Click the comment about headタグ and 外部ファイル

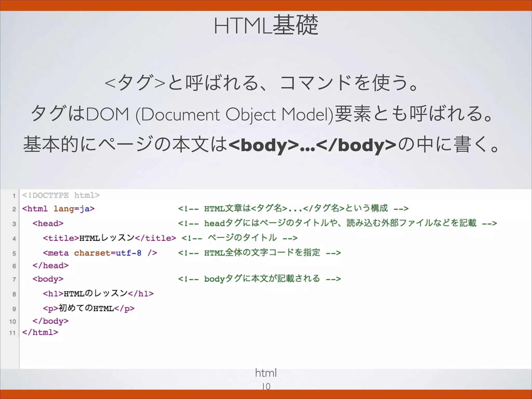337,223
